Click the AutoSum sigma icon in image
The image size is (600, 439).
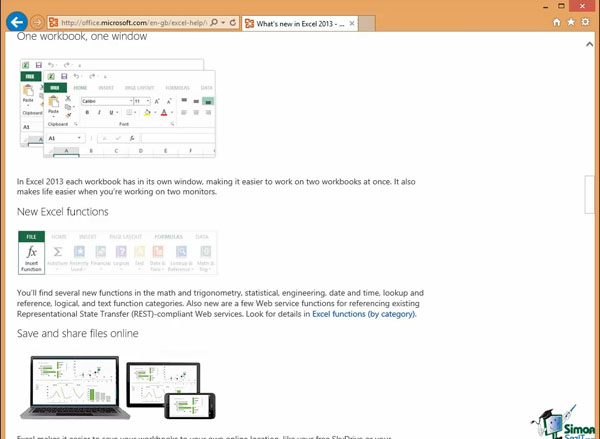click(57, 252)
